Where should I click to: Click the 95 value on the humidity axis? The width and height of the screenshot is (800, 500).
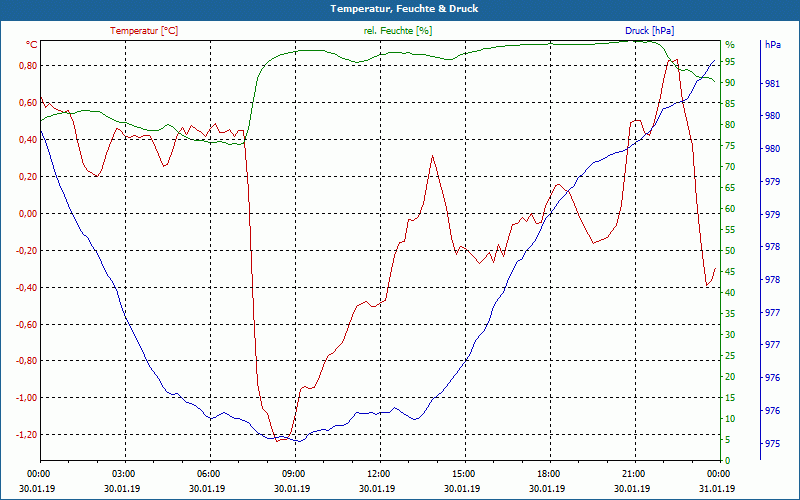tap(730, 62)
